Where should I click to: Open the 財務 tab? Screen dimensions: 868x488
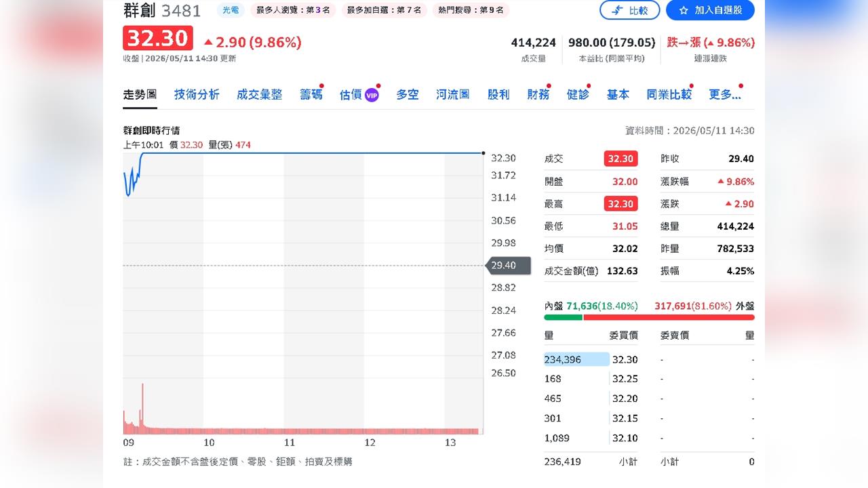coord(538,95)
